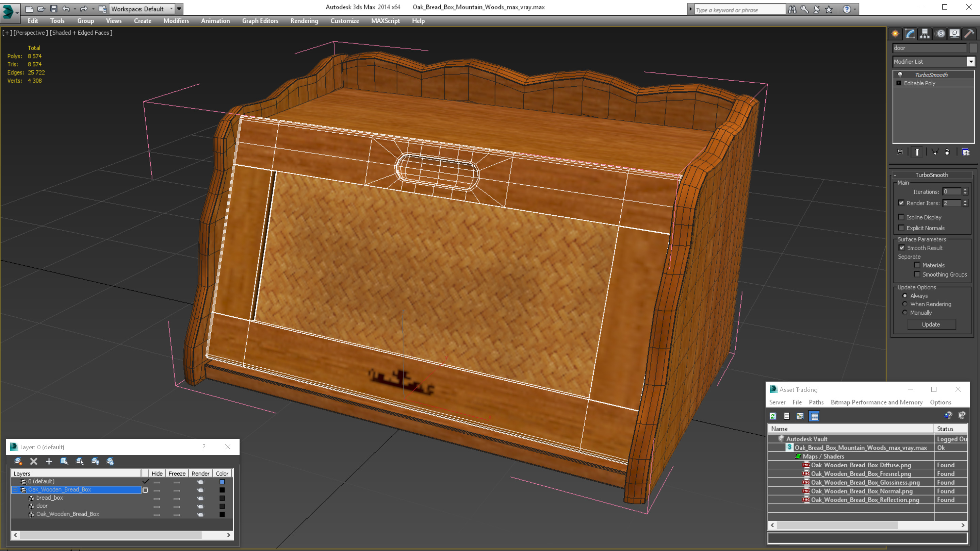
Task: Open the Modifier List dropdown
Action: (970, 62)
